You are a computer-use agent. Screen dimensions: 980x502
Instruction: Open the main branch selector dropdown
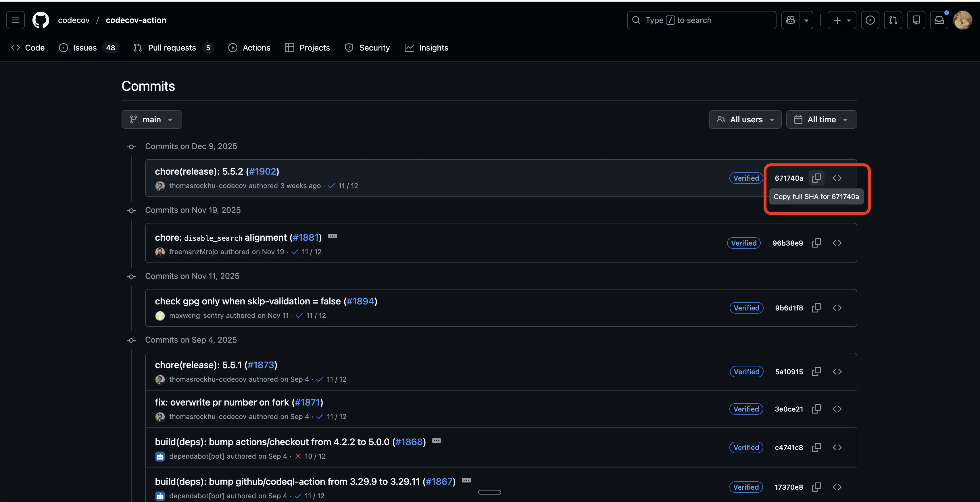pos(151,119)
